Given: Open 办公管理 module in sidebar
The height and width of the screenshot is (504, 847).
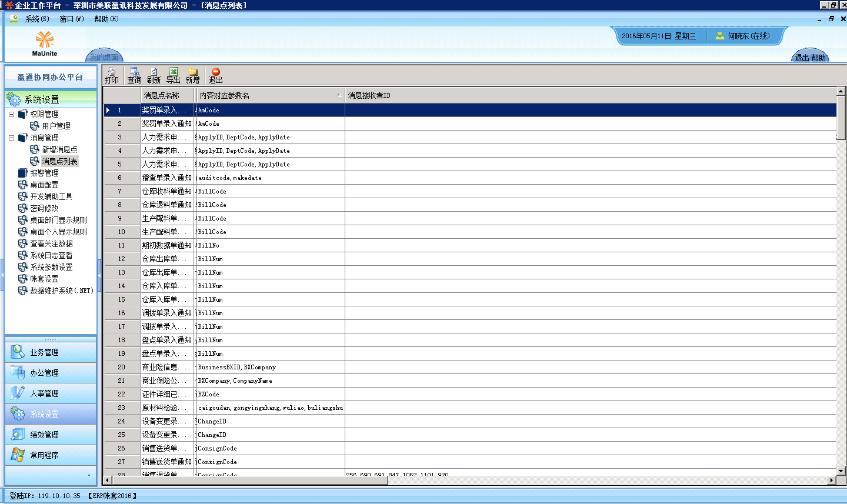Looking at the screenshot, I should [x=51, y=373].
